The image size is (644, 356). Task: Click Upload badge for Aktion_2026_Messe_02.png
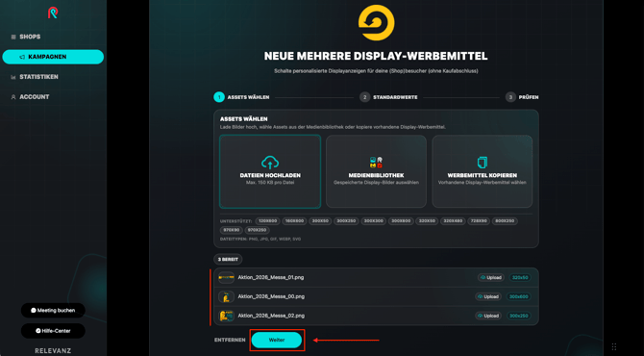tap(488, 316)
